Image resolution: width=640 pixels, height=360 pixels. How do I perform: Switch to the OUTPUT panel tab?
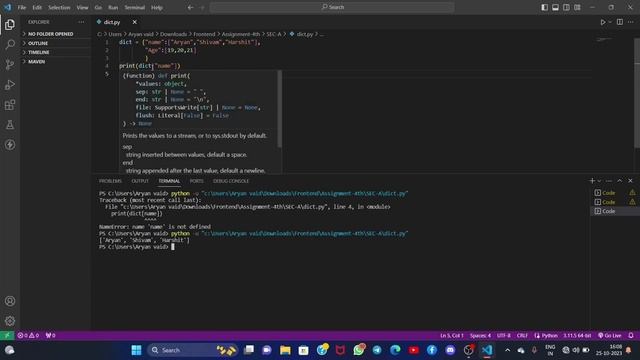(140, 181)
